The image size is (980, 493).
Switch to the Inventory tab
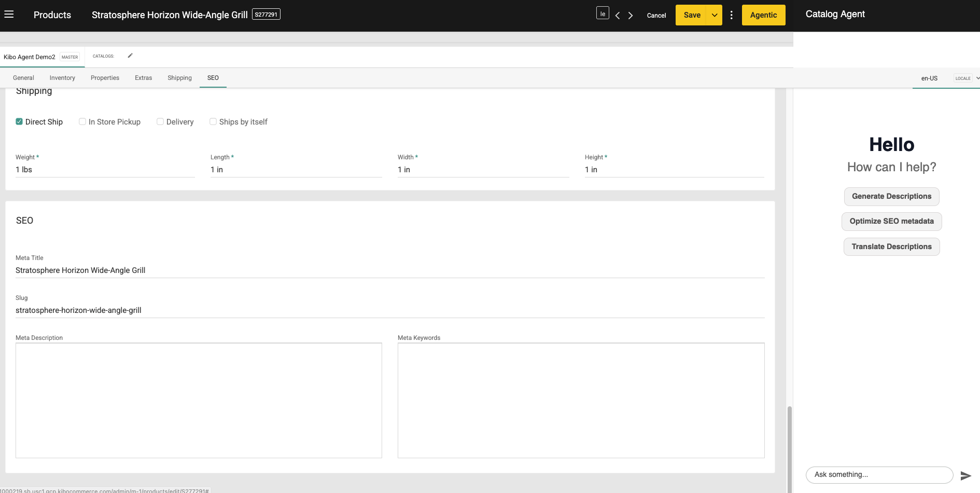pos(62,77)
